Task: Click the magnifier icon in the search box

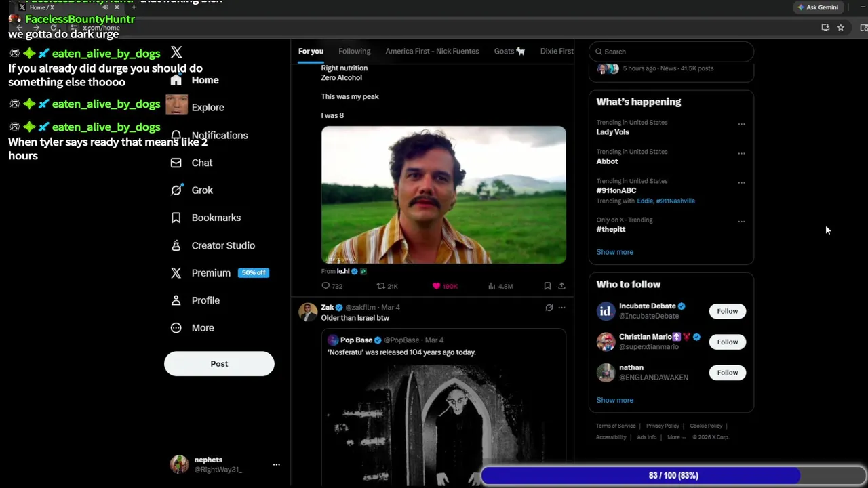Action: pyautogui.click(x=599, y=52)
